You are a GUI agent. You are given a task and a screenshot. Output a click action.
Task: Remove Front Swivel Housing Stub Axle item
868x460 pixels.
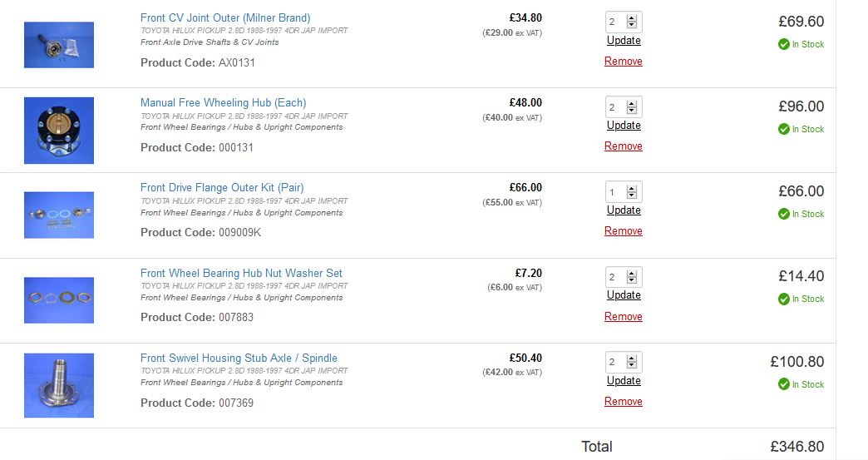[x=624, y=401]
